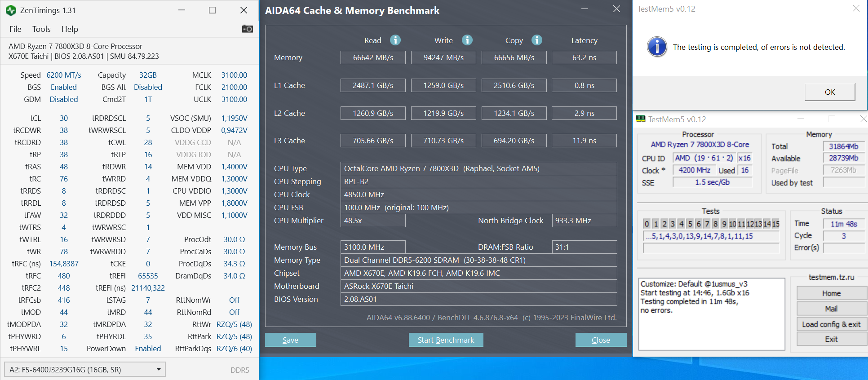Click the RttParkDqs value "RZQ/6 (40)"
This screenshot has height=380, width=868.
(234, 349)
